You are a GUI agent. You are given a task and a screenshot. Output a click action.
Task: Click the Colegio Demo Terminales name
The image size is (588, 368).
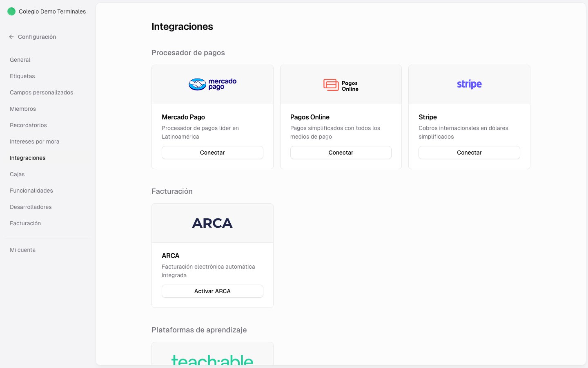tap(52, 11)
